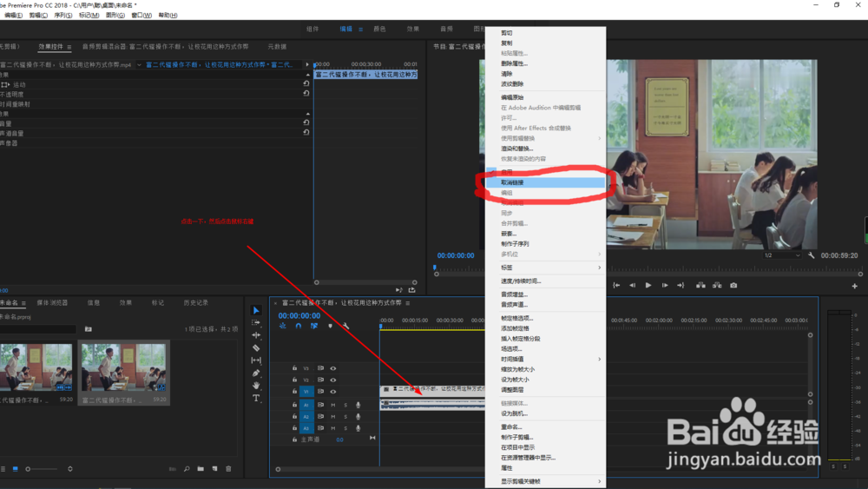Mute audio track A1
The height and width of the screenshot is (489, 868).
pos(333,405)
